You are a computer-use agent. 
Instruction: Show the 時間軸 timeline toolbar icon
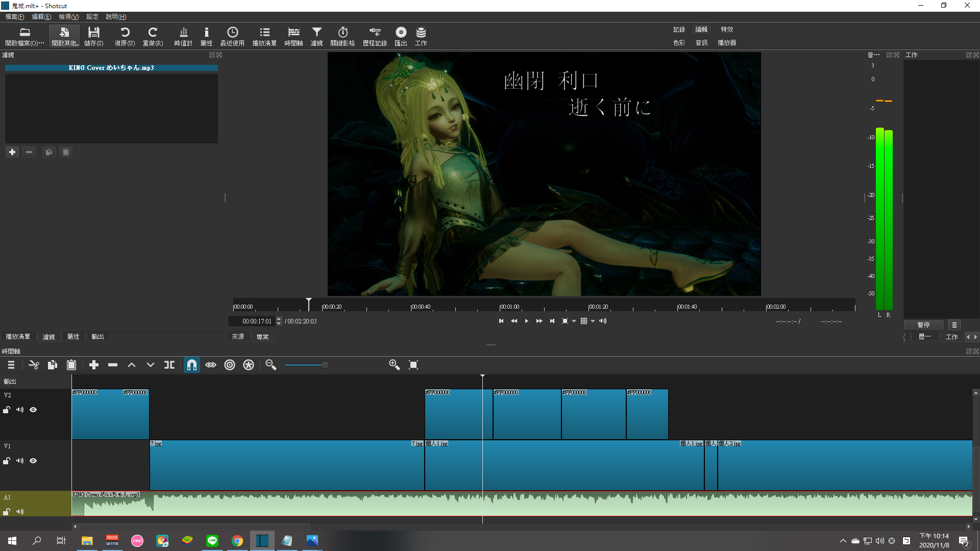point(293,36)
